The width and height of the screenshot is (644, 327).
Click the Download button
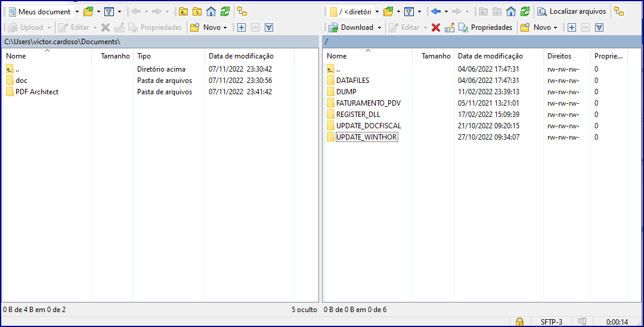pyautogui.click(x=351, y=27)
